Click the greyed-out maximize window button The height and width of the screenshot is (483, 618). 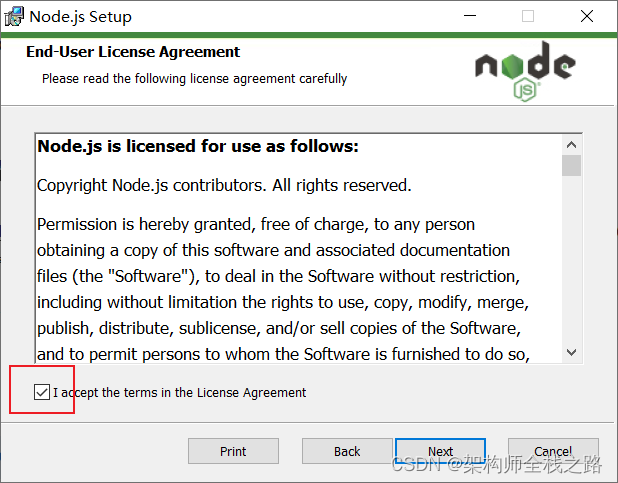tap(528, 16)
